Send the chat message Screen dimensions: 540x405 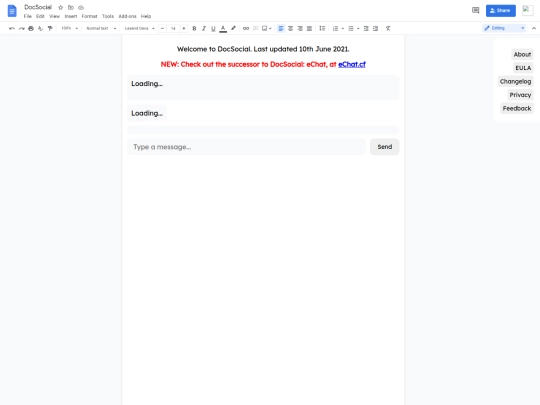coord(385,147)
